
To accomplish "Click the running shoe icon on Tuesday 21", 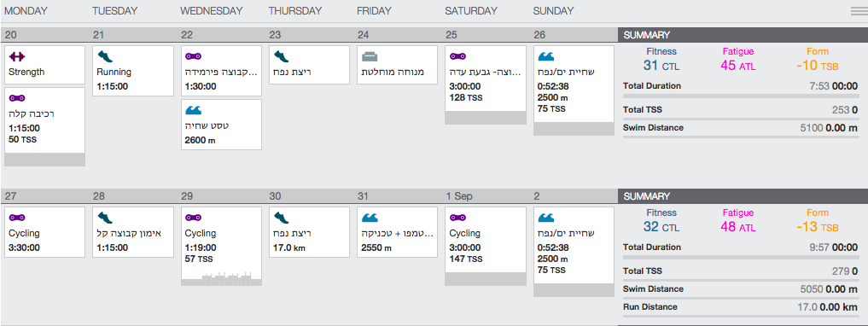I will pyautogui.click(x=105, y=56).
